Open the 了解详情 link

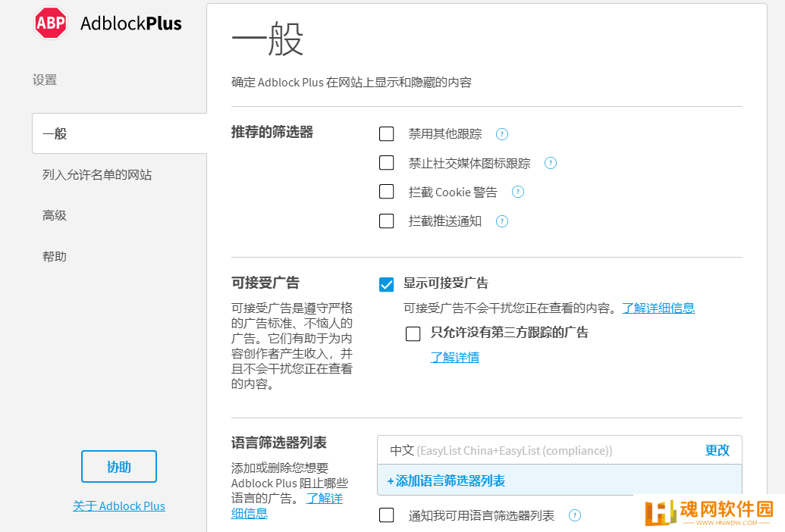455,358
